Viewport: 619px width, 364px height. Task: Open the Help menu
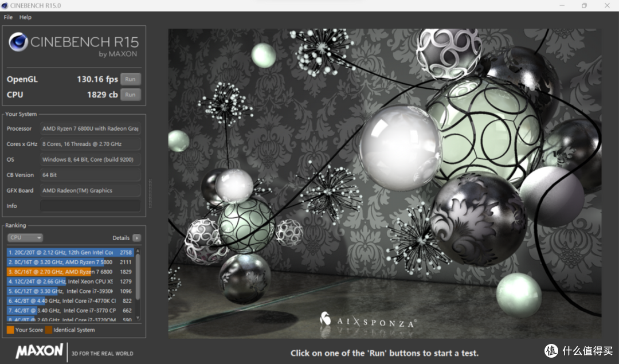[25, 17]
